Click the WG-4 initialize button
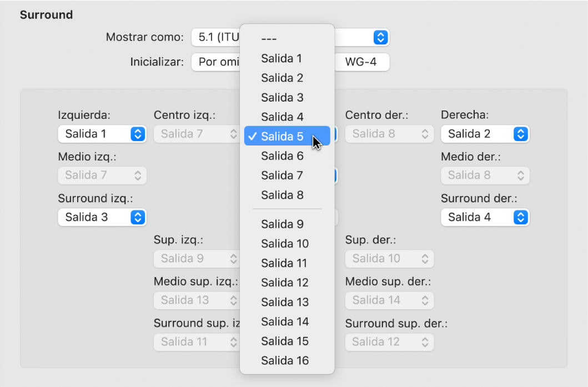588x387 pixels. pyautogui.click(x=361, y=62)
